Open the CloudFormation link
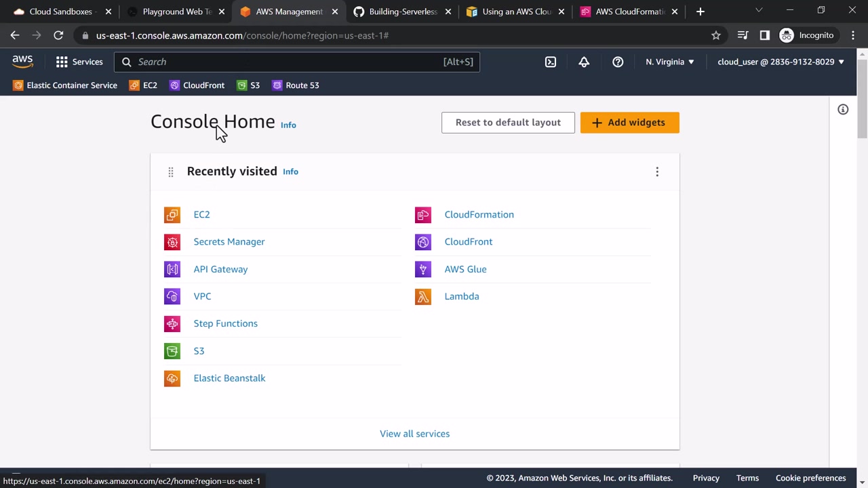The width and height of the screenshot is (868, 488). point(479,215)
